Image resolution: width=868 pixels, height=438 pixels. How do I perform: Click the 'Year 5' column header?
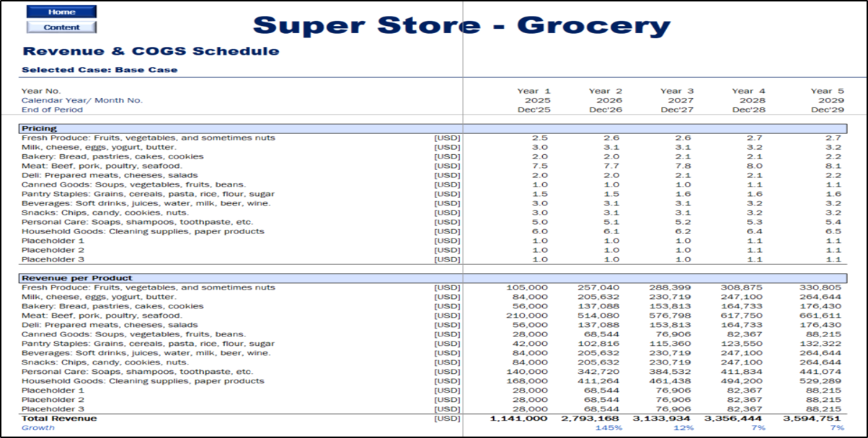click(827, 91)
